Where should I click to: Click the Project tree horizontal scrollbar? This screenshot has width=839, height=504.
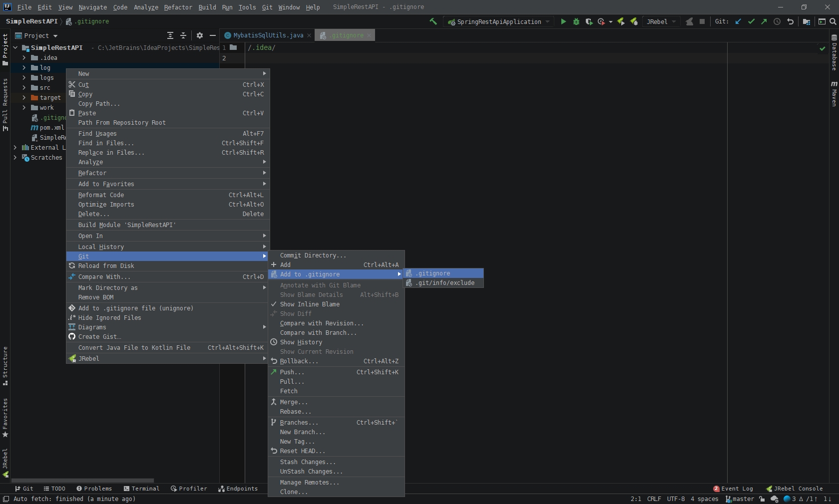(82, 481)
